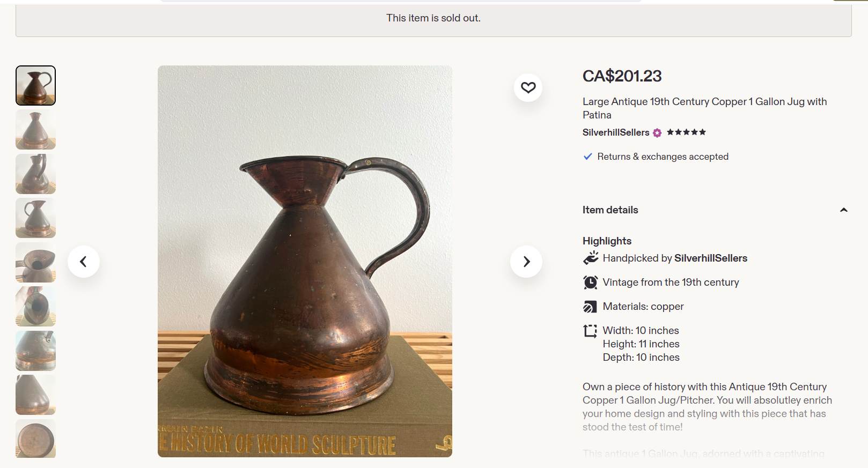Viewport: 868px width, 468px height.
Task: Select the third thumbnail showing handle side
Action: pos(35,174)
